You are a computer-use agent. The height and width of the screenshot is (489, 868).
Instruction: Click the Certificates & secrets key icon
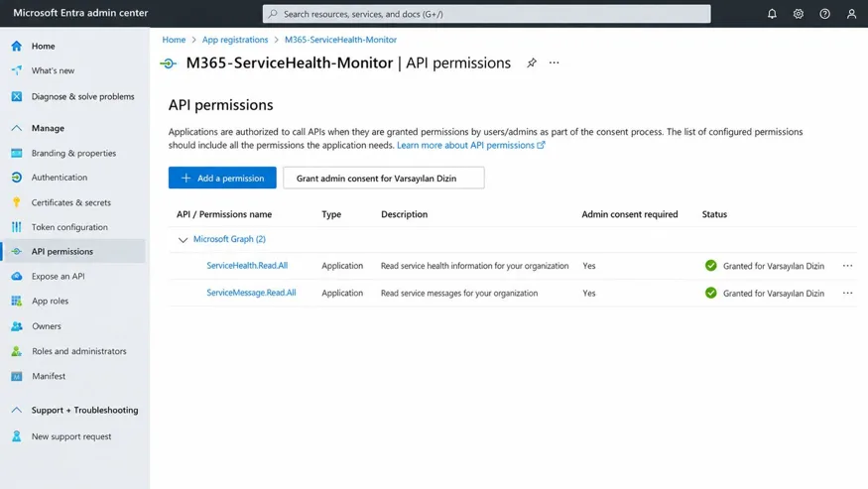click(17, 202)
